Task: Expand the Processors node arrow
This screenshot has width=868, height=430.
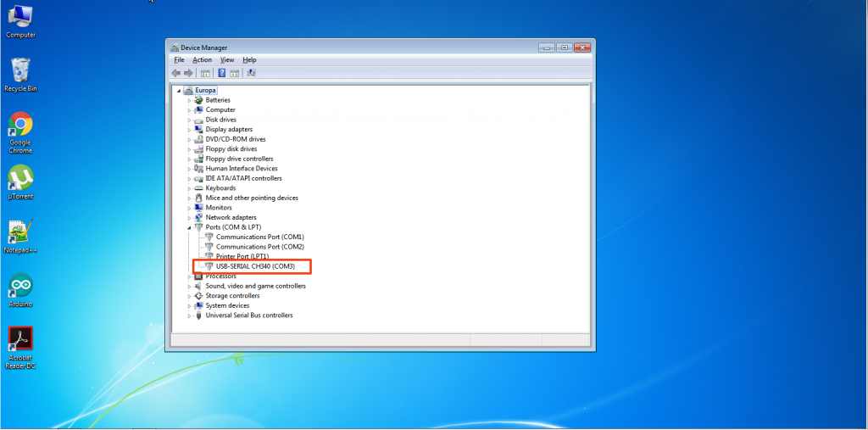Action: [189, 276]
